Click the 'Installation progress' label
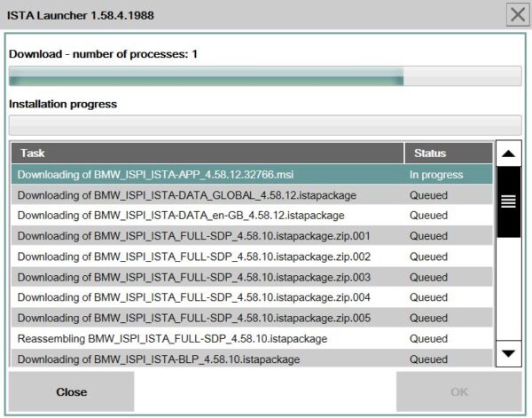The image size is (532, 418). 63,104
